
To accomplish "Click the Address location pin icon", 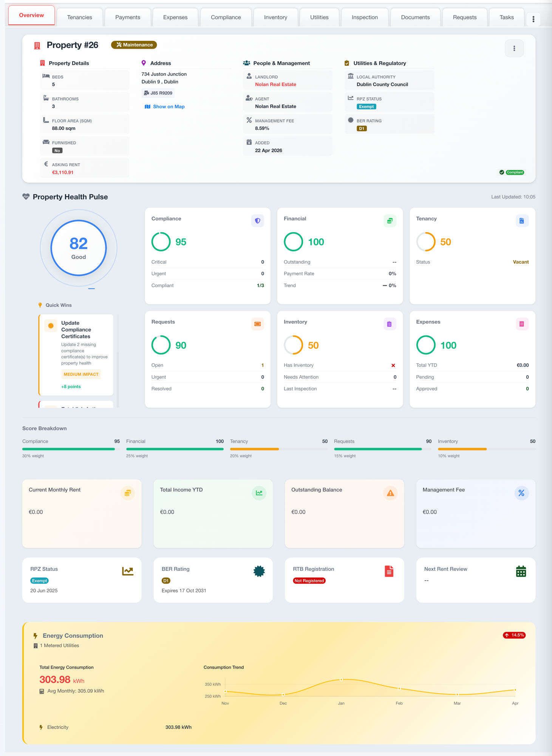I will click(144, 63).
